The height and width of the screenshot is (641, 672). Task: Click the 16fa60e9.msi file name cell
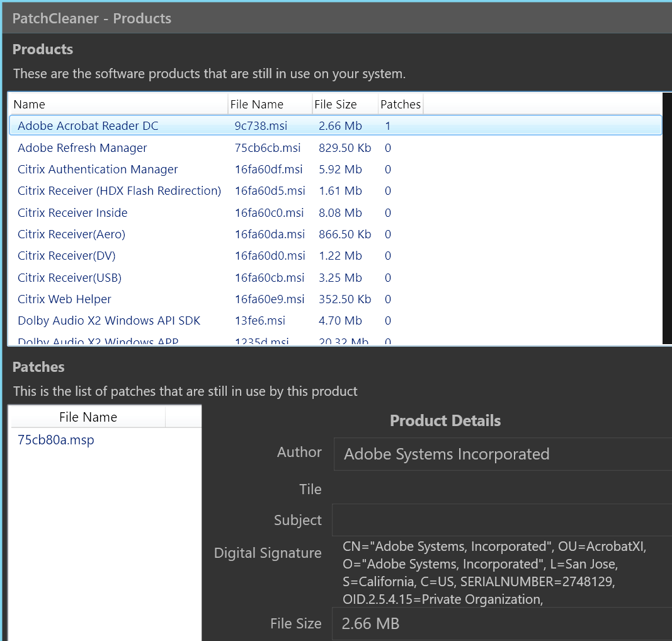coord(270,299)
